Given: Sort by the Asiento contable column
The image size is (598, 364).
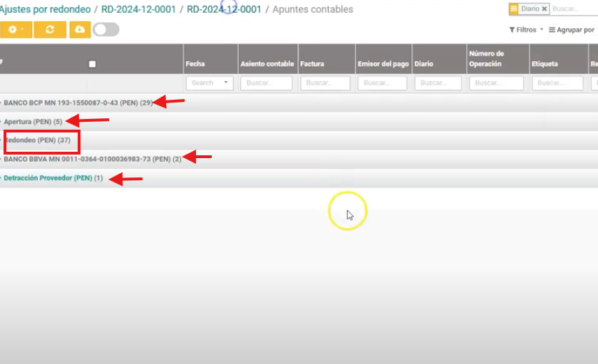Looking at the screenshot, I should click(267, 64).
